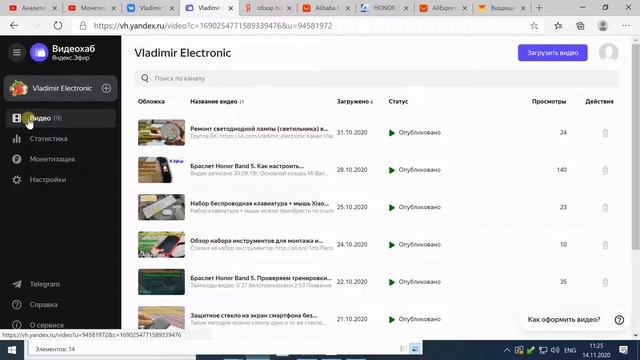Image resolution: width=640 pixels, height=360 pixels.
Task: Add page to favorites star icon
Action: tap(534, 26)
